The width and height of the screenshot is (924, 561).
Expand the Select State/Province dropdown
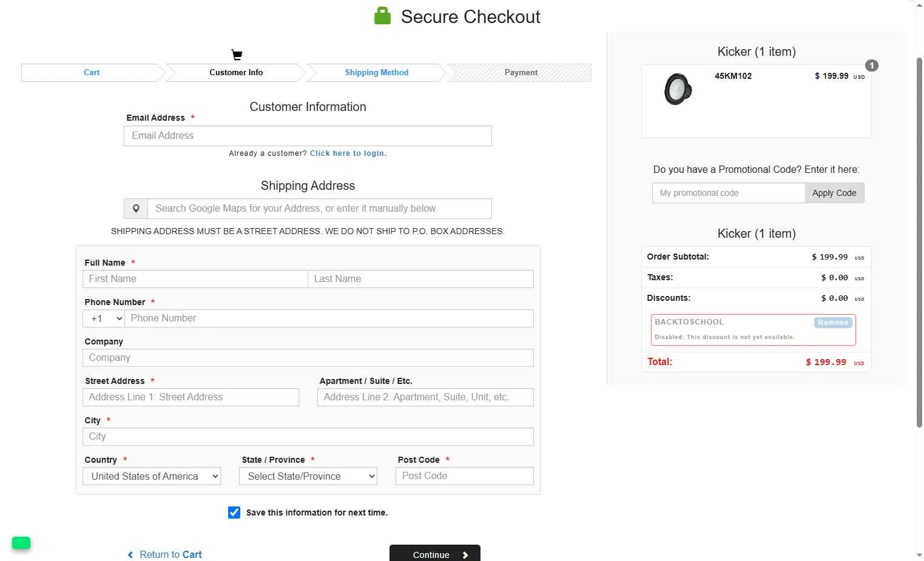pos(308,476)
